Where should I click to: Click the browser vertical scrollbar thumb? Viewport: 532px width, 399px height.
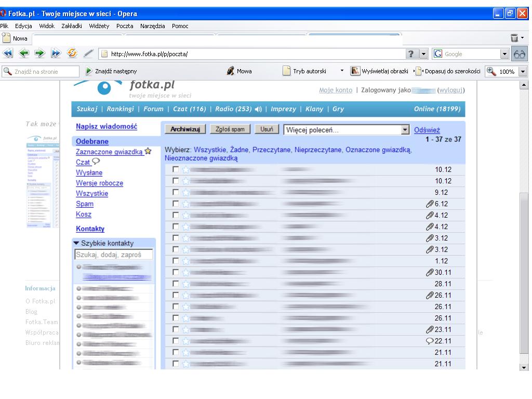(x=524, y=273)
